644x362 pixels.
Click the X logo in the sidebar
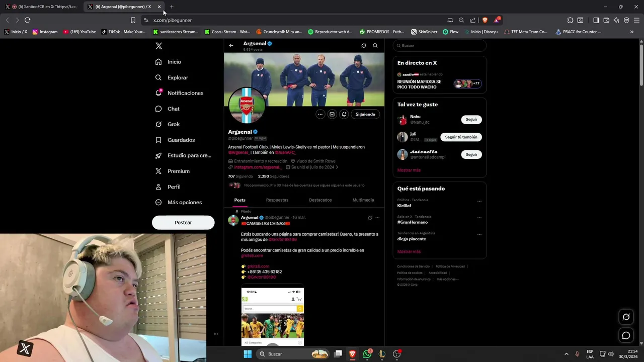point(158,46)
